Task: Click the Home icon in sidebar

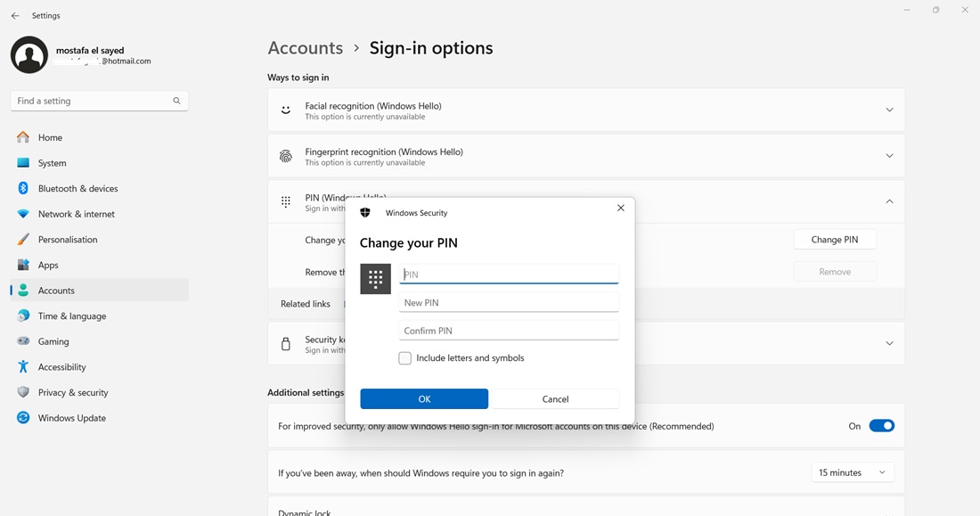Action: pyautogui.click(x=23, y=137)
